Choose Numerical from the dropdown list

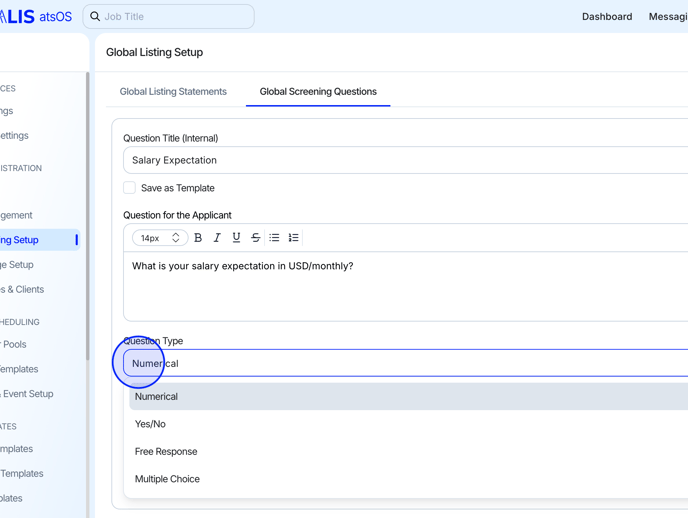[156, 397]
